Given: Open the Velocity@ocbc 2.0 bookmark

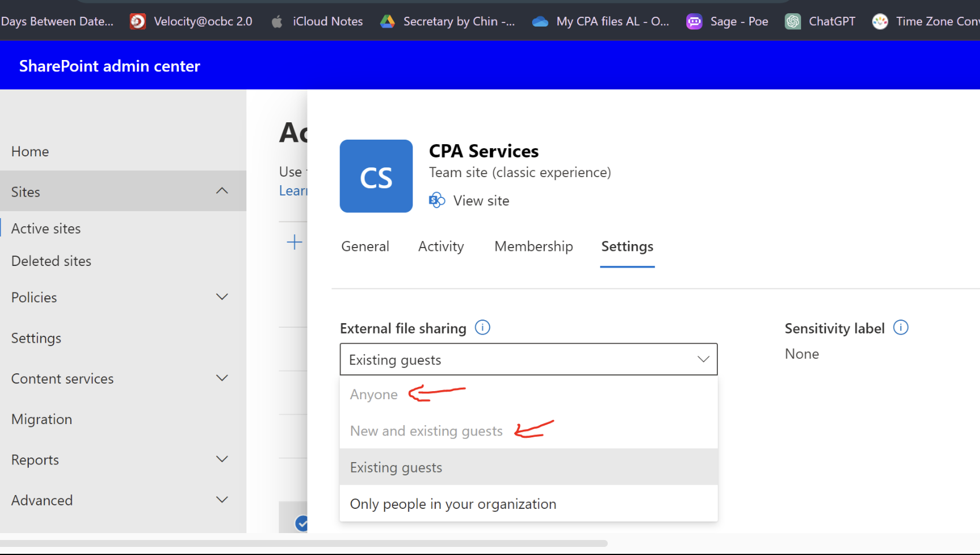Looking at the screenshot, I should (x=203, y=21).
